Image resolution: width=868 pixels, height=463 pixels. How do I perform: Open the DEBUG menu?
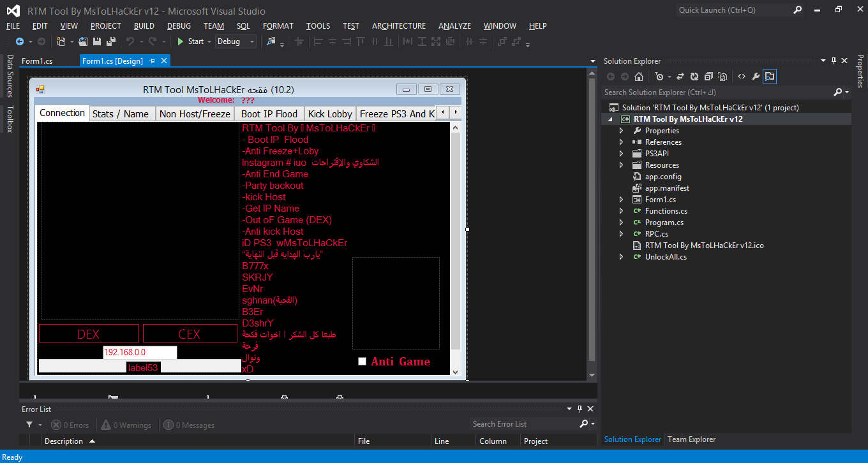coord(179,26)
